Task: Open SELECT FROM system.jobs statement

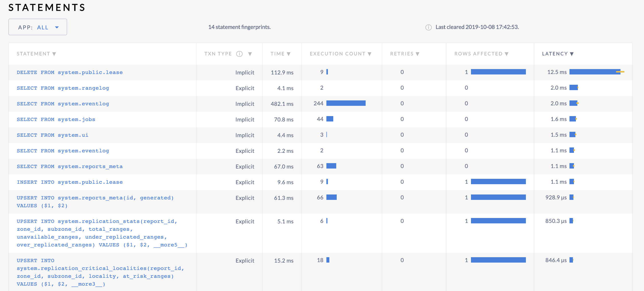Action: (56, 119)
